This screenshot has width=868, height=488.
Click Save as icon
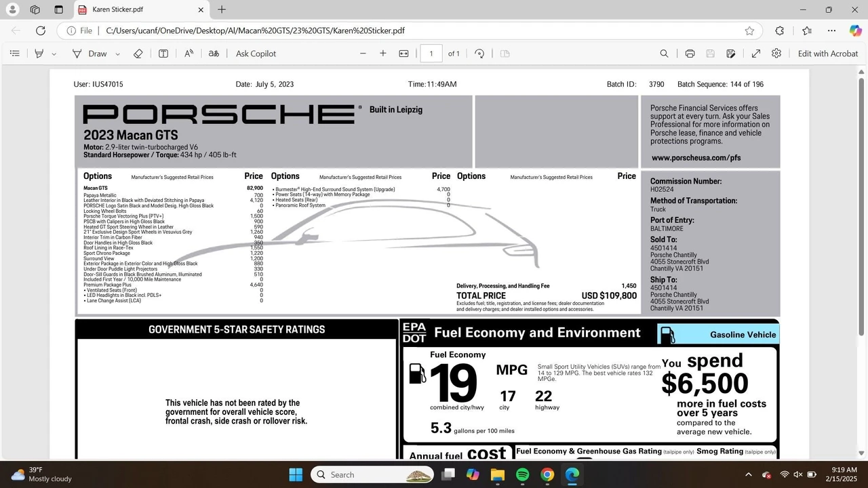click(730, 54)
